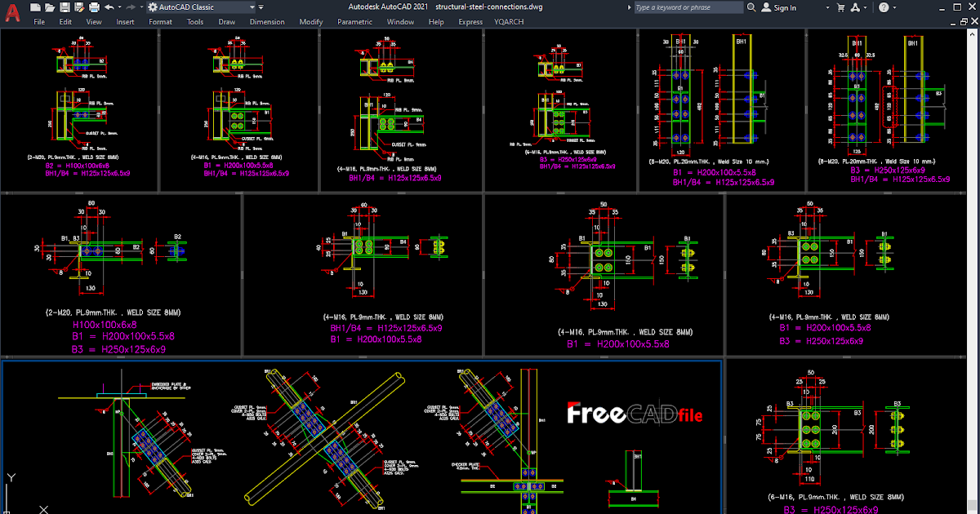Save the current drawing using the Save icon
980x514 pixels.
(x=65, y=7)
